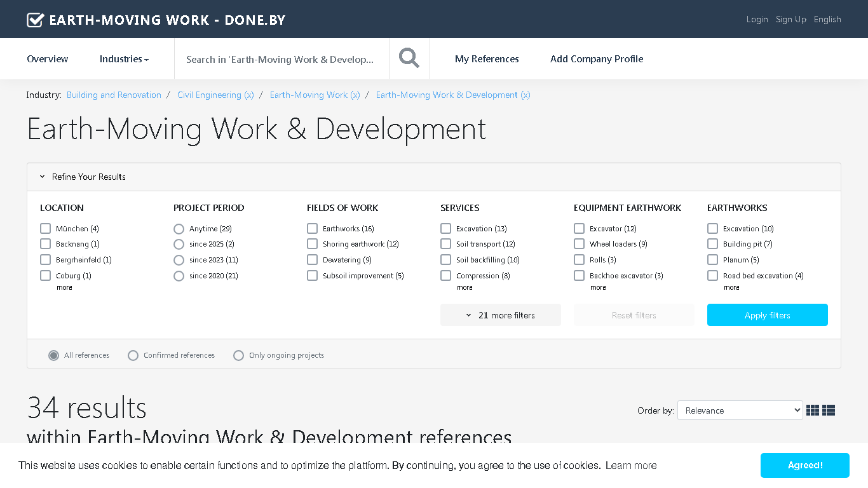
Task: Enable the Rolls (3) equipment filter
Action: click(x=579, y=259)
